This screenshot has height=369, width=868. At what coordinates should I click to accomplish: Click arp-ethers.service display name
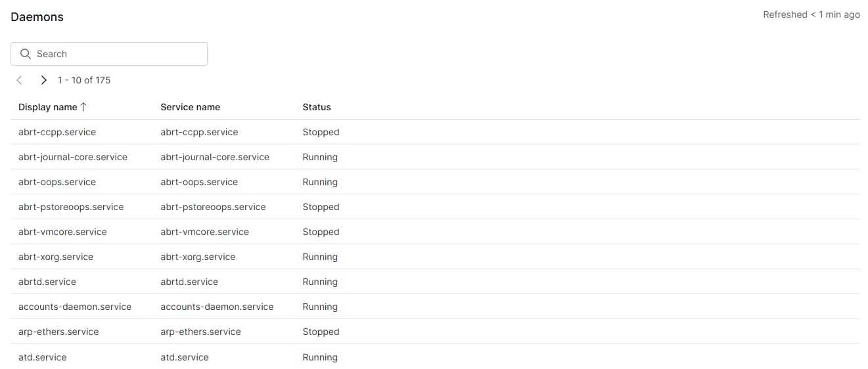coord(58,332)
